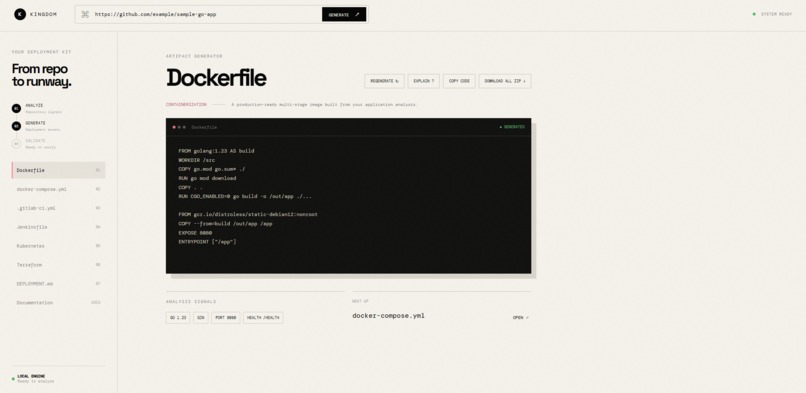Click the PORT 8080 analysis signal tag
The image size is (806, 393).
(225, 318)
